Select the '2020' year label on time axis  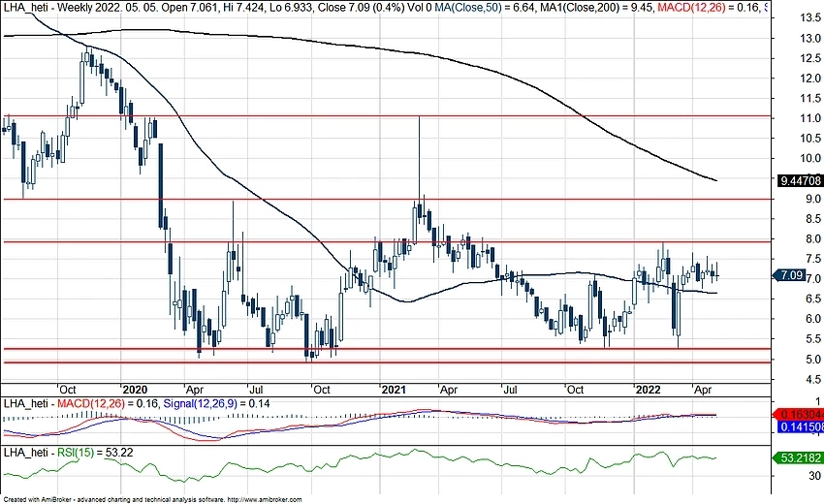click(135, 390)
